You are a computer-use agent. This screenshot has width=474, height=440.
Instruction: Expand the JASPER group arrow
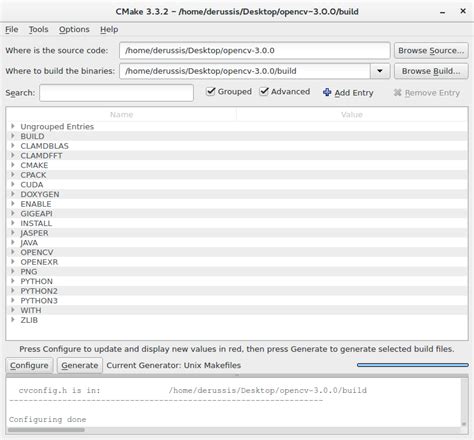(13, 232)
